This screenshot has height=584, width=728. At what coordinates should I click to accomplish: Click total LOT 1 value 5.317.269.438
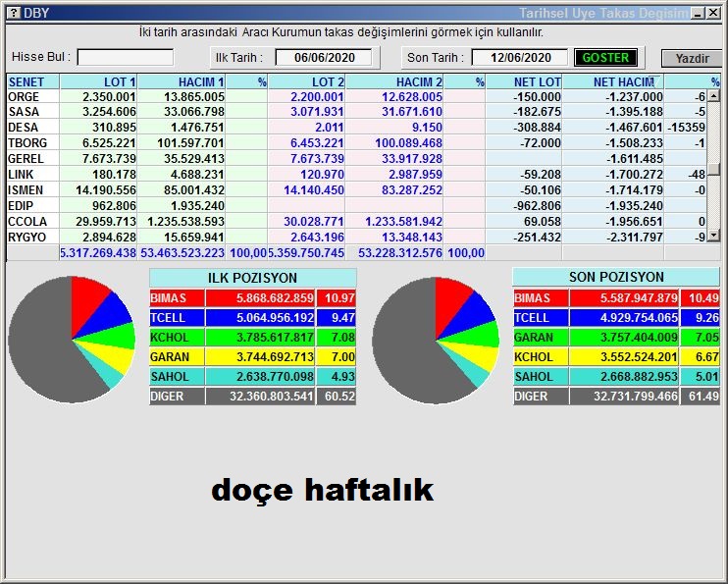(x=98, y=253)
